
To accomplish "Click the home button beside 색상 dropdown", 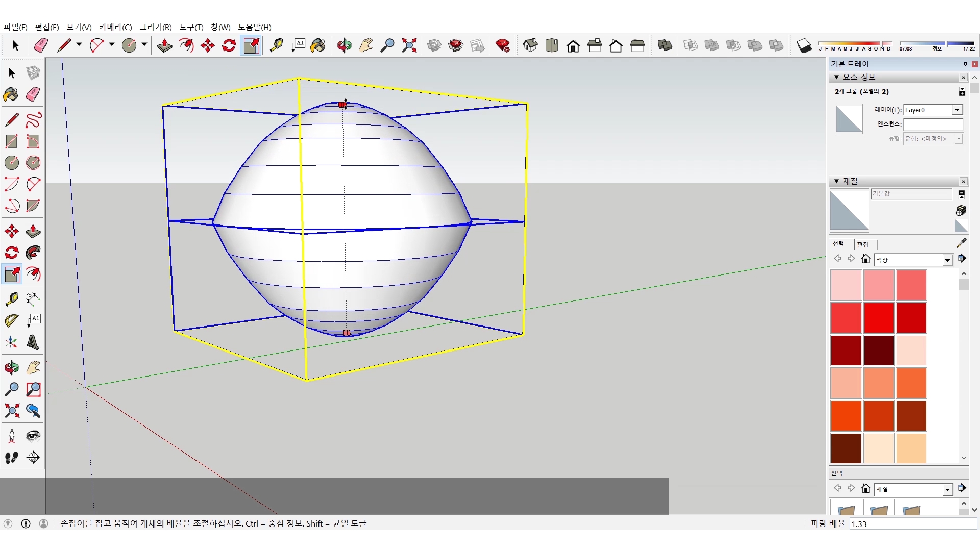I will (x=866, y=259).
